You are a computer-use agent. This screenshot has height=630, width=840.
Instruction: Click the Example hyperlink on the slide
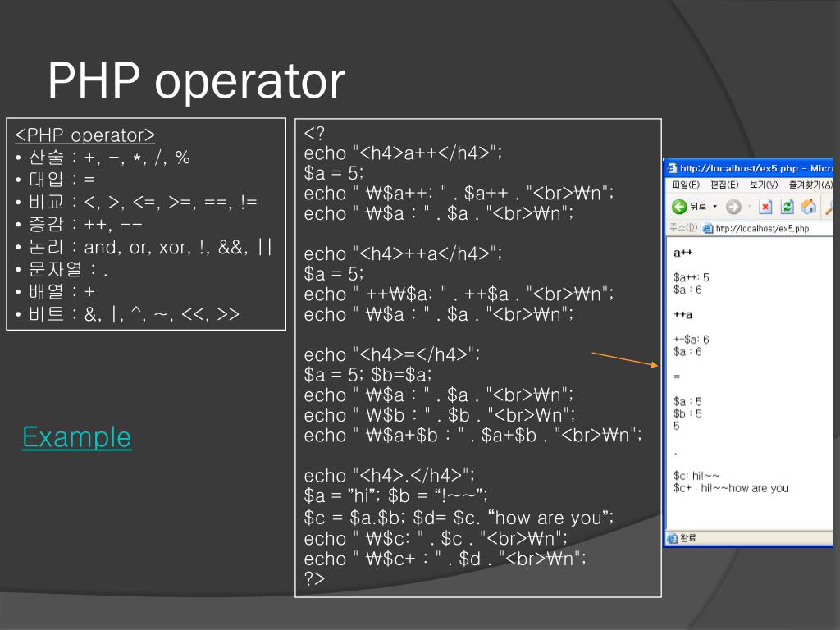[76, 437]
